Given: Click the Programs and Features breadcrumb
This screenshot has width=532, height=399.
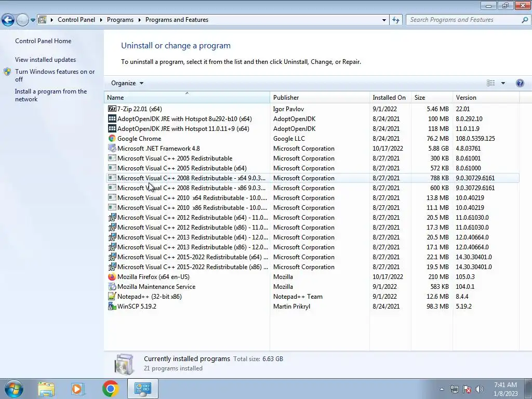Looking at the screenshot, I should click(177, 20).
